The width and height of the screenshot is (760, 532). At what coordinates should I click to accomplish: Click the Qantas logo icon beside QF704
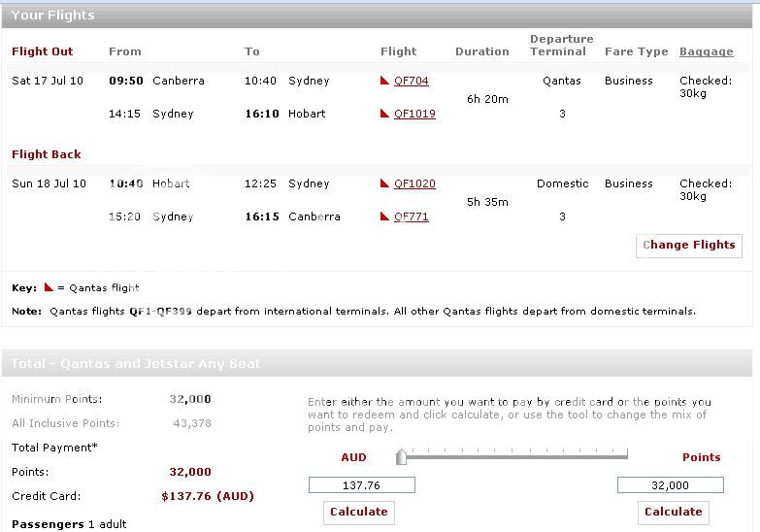[386, 81]
